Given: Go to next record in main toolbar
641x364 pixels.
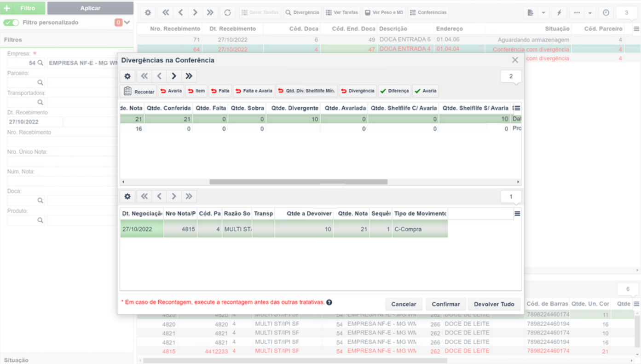Looking at the screenshot, I should click(195, 13).
